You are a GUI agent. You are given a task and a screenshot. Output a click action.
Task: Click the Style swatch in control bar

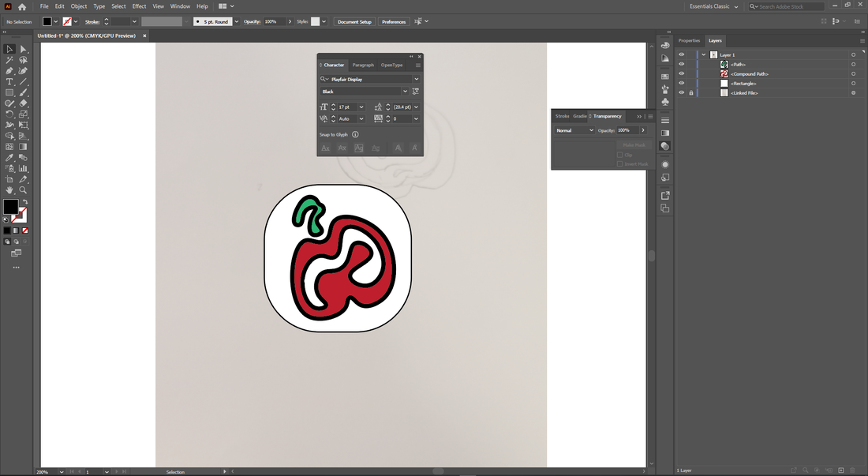(x=316, y=21)
